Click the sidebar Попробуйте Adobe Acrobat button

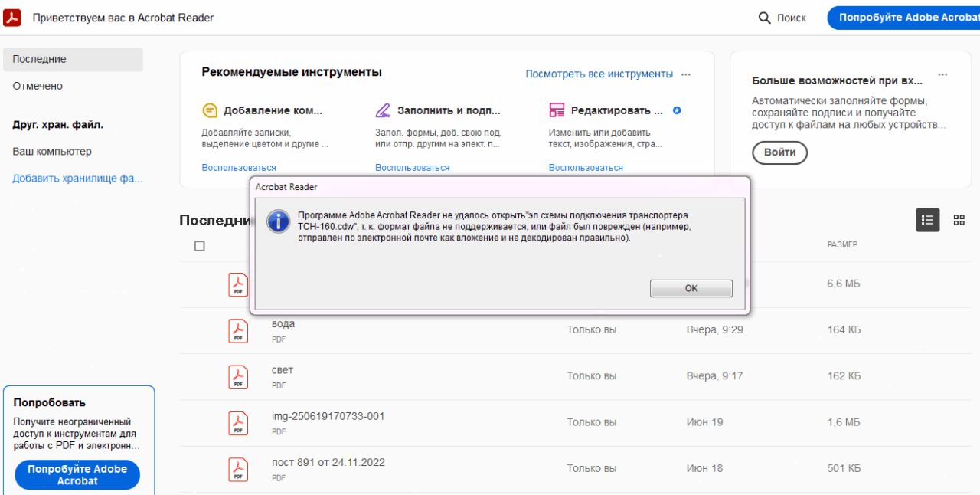(x=77, y=475)
